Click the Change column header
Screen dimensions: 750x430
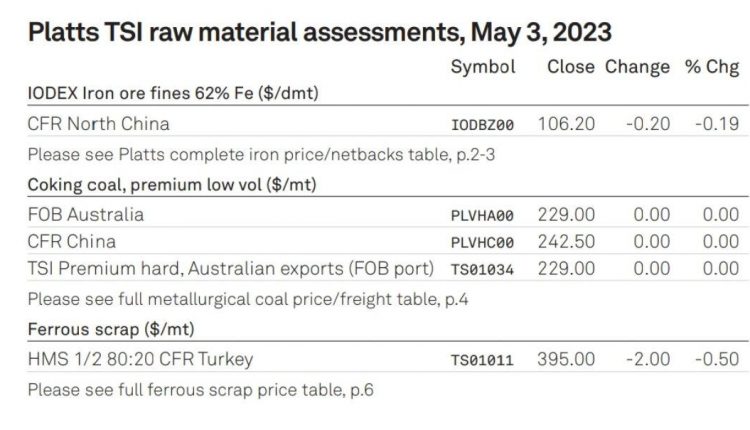637,67
